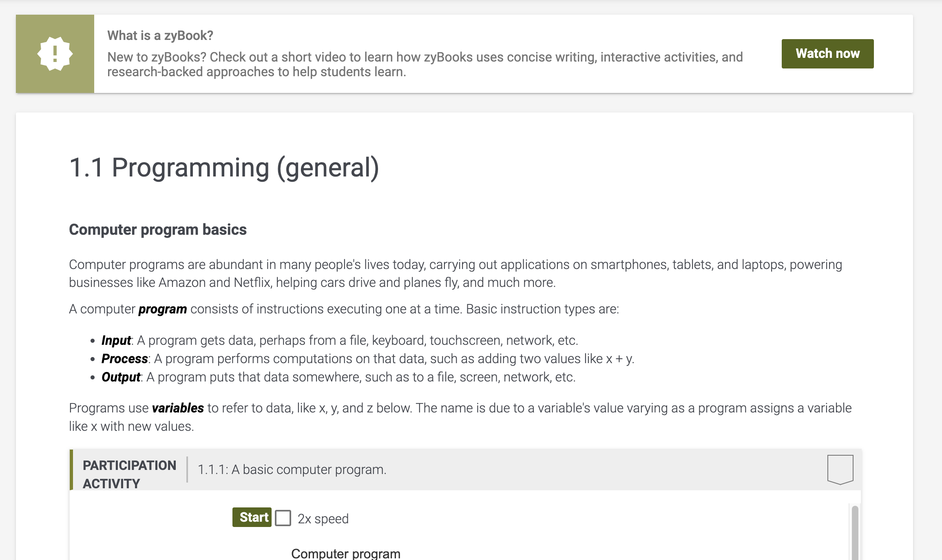
Task: Click the 'What is a zyBook?' title
Action: (x=160, y=35)
